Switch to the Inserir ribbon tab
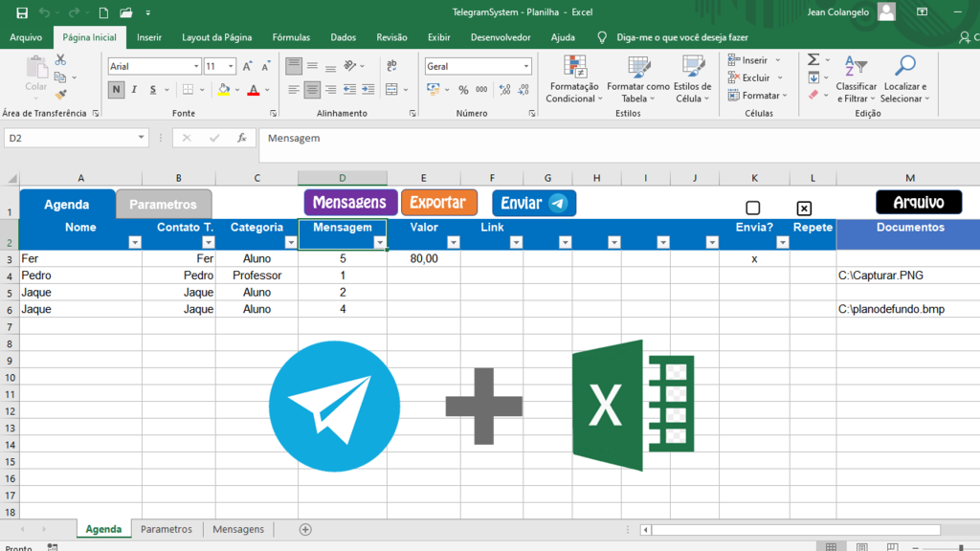This screenshot has width=980, height=551. [x=149, y=37]
